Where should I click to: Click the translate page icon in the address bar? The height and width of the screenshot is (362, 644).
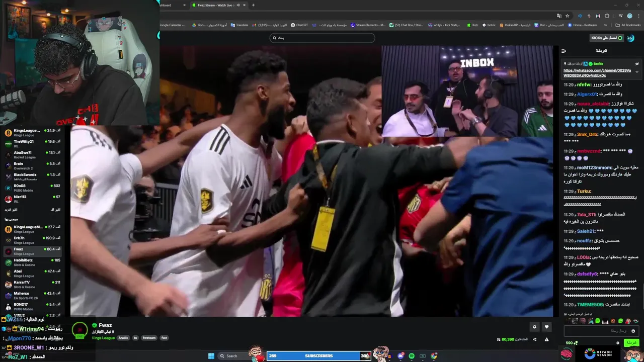pos(559,16)
